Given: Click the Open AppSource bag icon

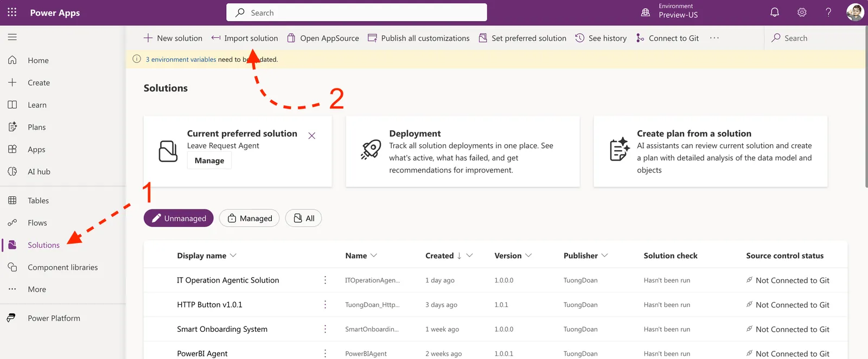Looking at the screenshot, I should tap(291, 38).
